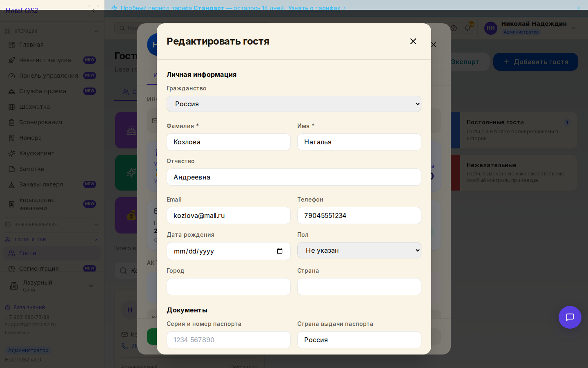The width and height of the screenshot is (588, 368).
Task: Click the Имя field with Наталья
Action: 359,142
